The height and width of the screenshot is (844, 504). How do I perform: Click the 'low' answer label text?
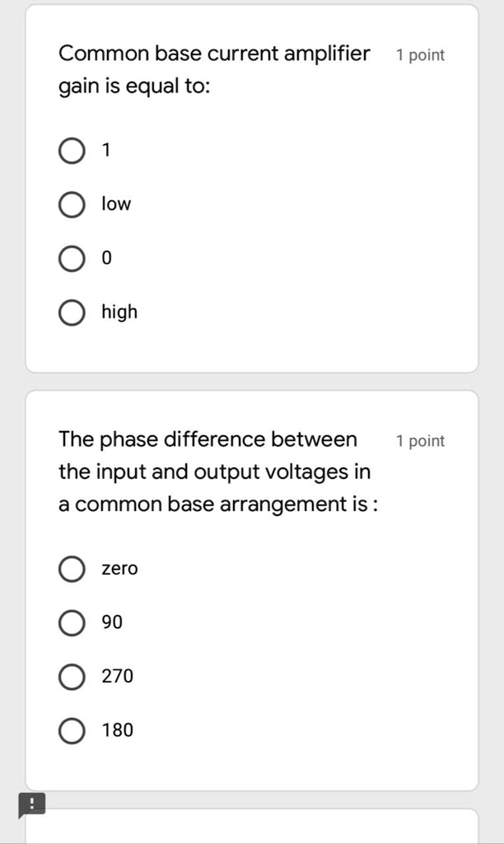[x=115, y=204]
